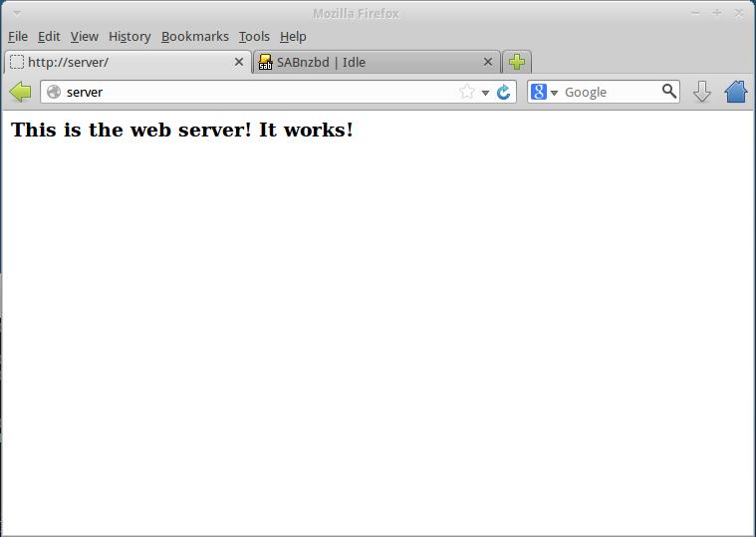Open the History menu
Image resolution: width=756 pixels, height=537 pixels.
coord(129,37)
